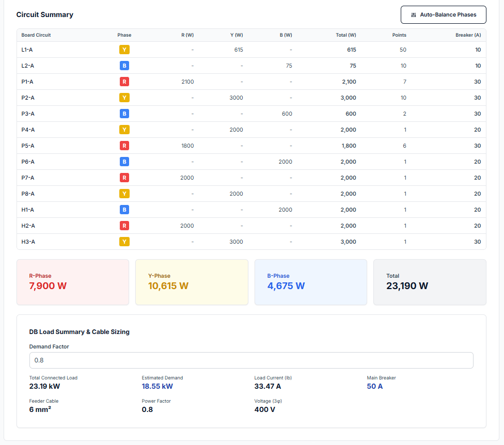The height and width of the screenshot is (445, 504).
Task: Click the Demand Factor input field
Action: point(251,360)
